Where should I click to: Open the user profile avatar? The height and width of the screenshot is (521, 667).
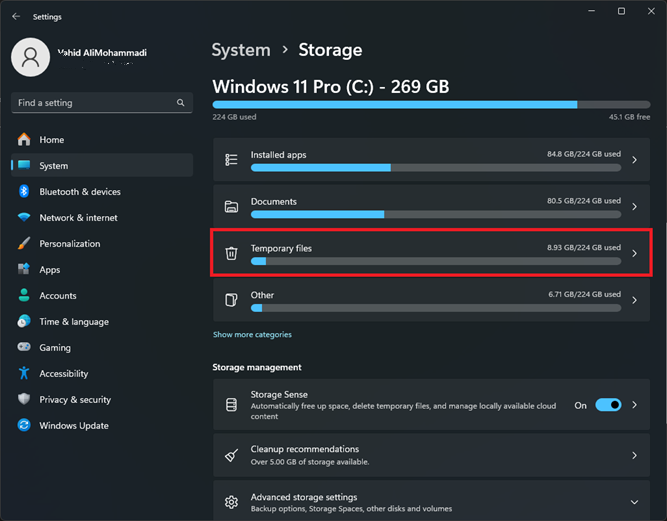pyautogui.click(x=30, y=57)
